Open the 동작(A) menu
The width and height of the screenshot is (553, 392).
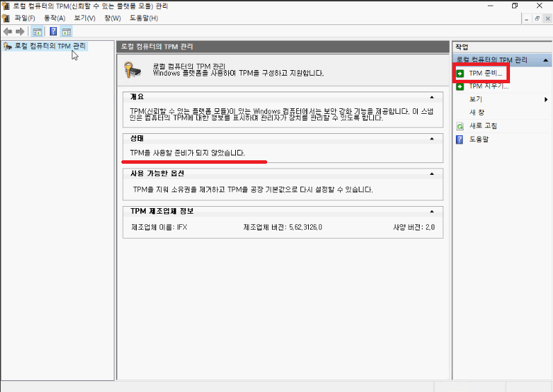54,18
